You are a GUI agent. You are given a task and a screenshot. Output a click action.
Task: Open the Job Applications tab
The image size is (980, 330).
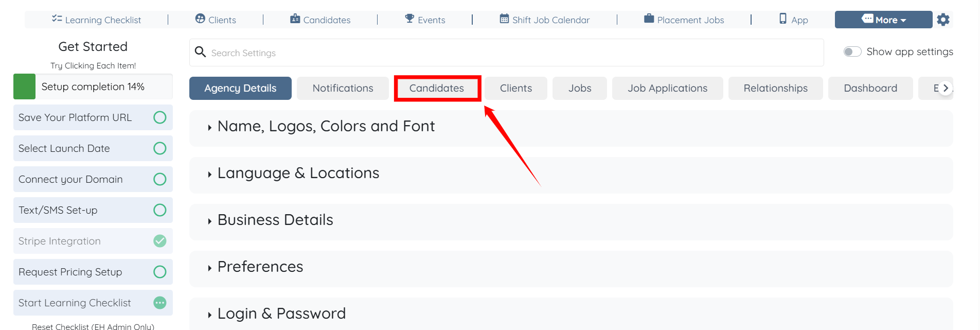coord(667,88)
